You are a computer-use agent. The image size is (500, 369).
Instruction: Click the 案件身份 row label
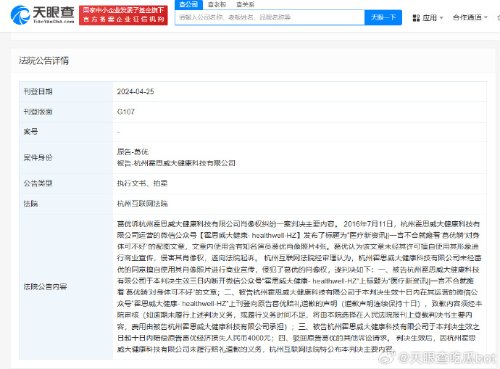[x=38, y=157]
